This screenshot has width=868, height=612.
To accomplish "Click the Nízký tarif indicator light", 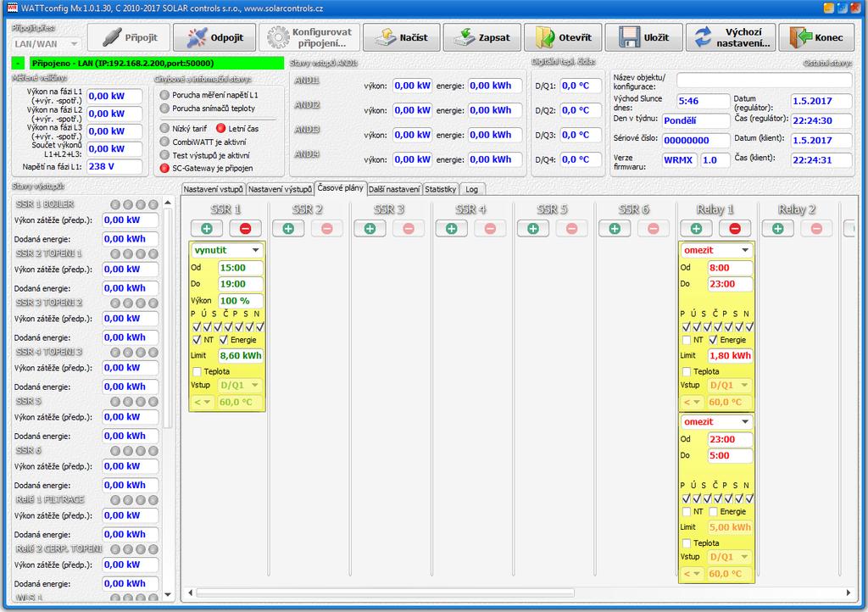I will coord(164,128).
